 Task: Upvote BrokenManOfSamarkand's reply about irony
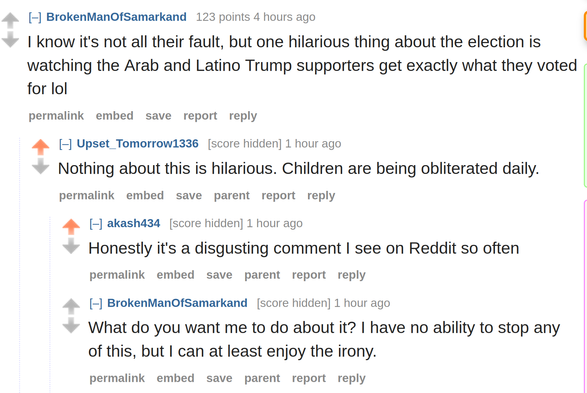[71, 306]
